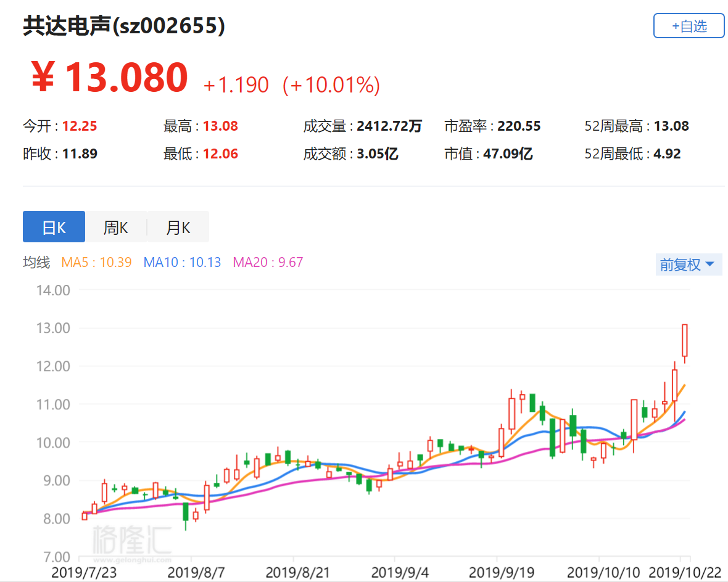
Task: Click the MA10 : 10.13 legend
Action: point(182,262)
